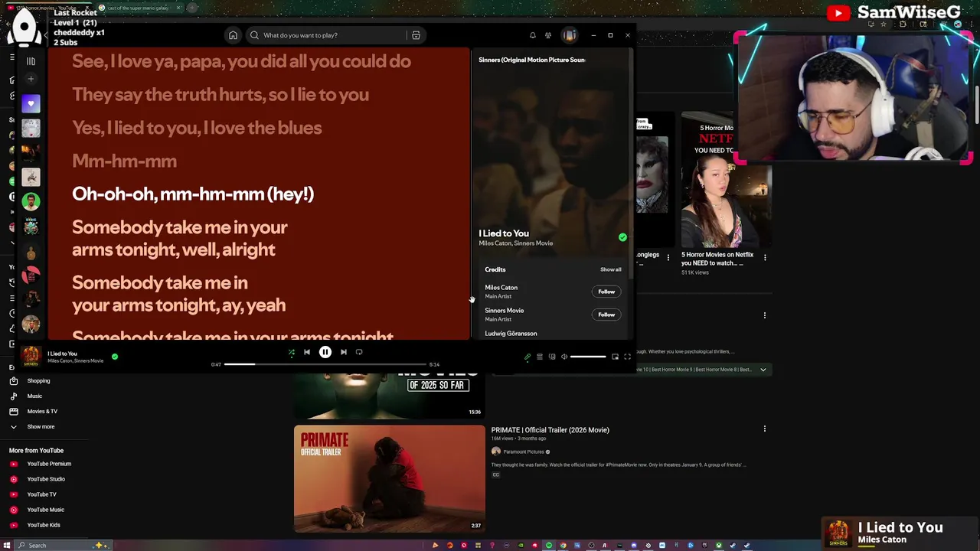This screenshot has height=551, width=980.
Task: Switch to horror movies YouTube browser tab
Action: click(48, 8)
